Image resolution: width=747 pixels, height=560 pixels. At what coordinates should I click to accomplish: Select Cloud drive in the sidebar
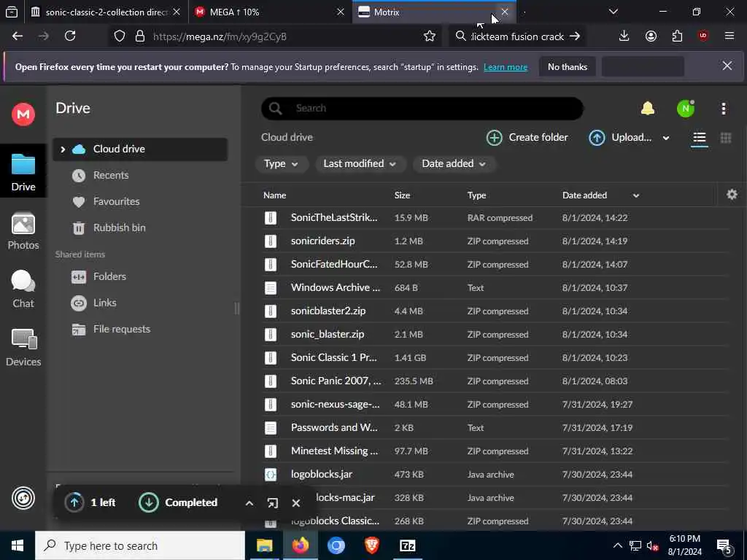(x=140, y=149)
